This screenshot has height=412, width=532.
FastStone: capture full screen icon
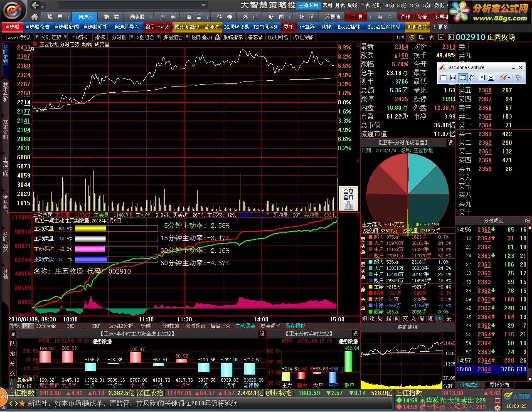point(482,78)
